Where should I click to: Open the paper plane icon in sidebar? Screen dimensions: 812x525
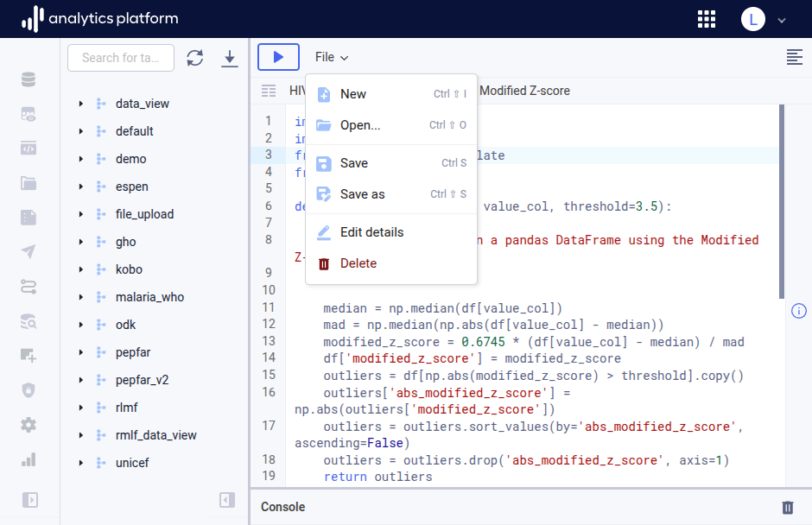[x=29, y=252]
